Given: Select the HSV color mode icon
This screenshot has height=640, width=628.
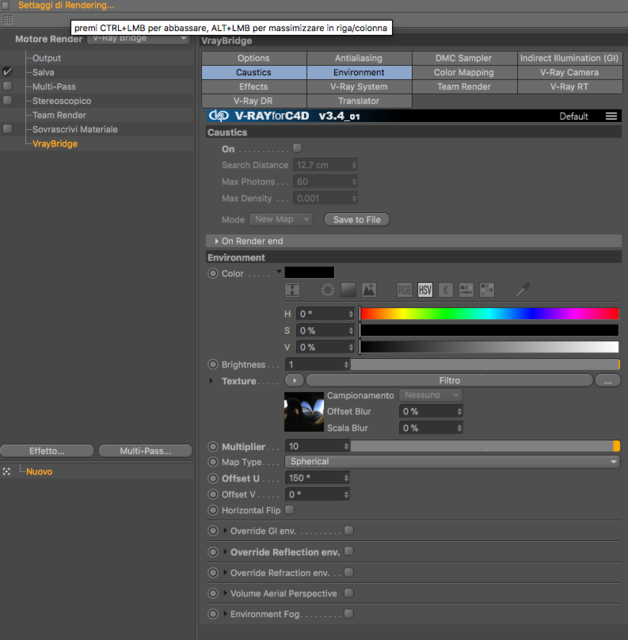Looking at the screenshot, I should [425, 290].
